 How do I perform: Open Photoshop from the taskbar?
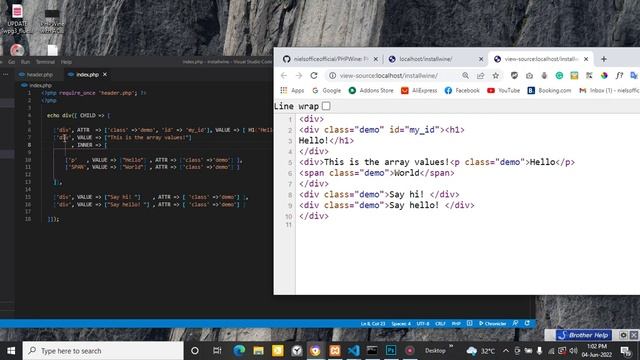coord(391,351)
